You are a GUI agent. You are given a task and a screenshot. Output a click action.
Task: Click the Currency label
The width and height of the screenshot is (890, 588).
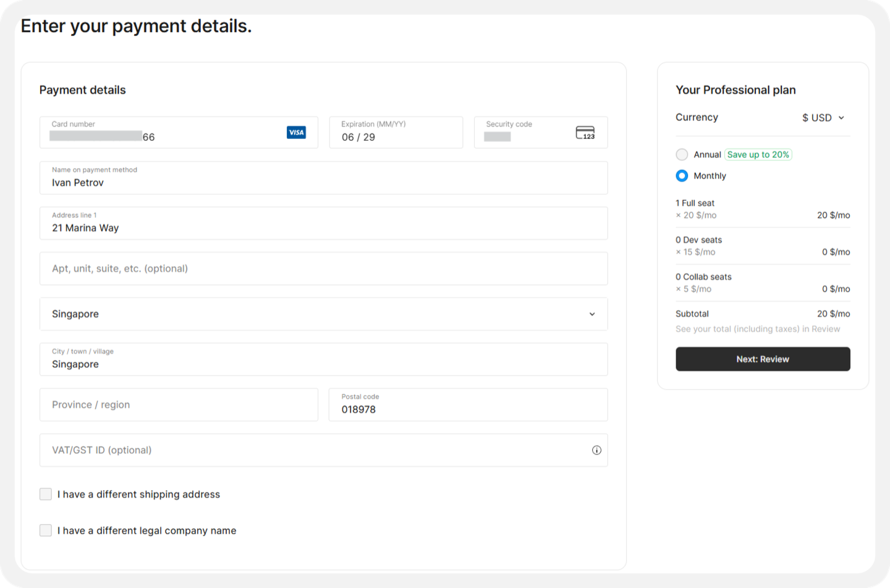pos(697,117)
